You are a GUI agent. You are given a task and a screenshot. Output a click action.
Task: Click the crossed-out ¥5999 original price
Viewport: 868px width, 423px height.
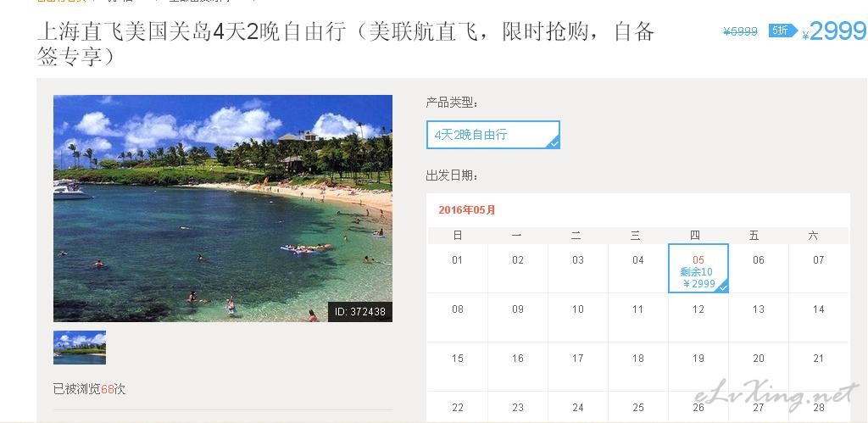(x=740, y=32)
